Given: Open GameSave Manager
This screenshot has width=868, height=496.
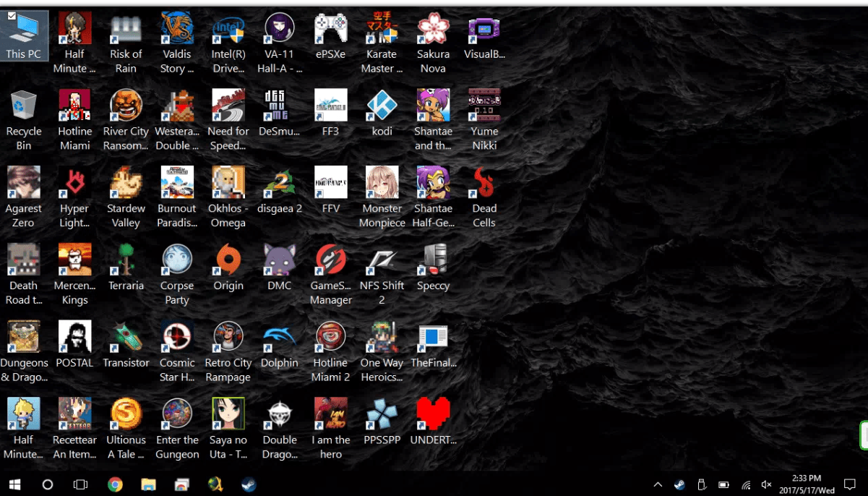Looking at the screenshot, I should 331,260.
